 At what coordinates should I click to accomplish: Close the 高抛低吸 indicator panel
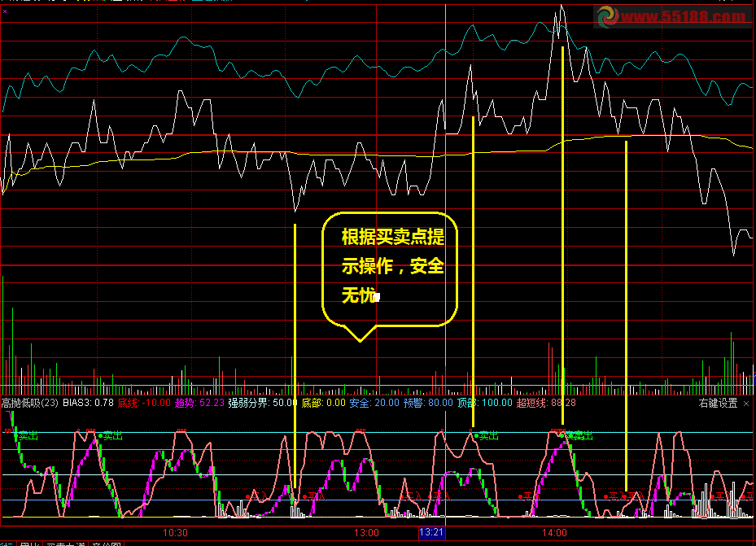coord(746,404)
